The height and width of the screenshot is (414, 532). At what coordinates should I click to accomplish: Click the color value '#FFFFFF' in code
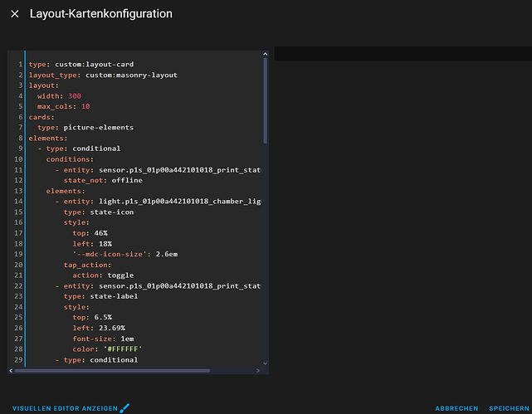123,349
